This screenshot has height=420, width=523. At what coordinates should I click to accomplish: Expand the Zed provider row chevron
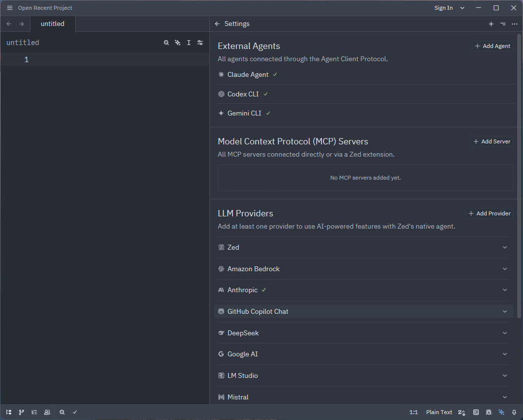(505, 248)
